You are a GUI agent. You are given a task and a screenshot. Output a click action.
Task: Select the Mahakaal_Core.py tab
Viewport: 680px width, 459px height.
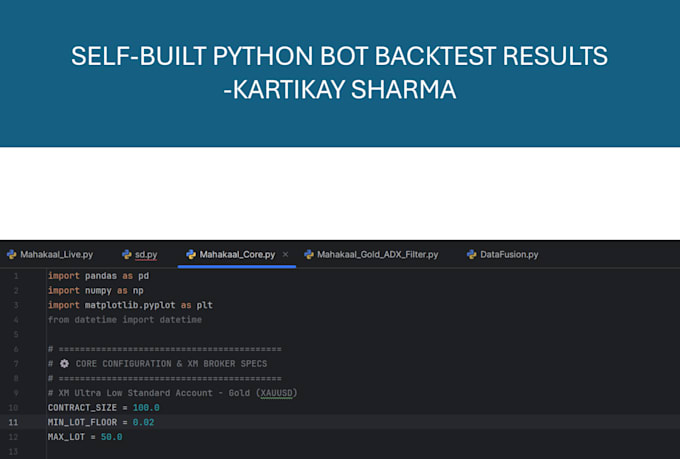[x=237, y=255]
